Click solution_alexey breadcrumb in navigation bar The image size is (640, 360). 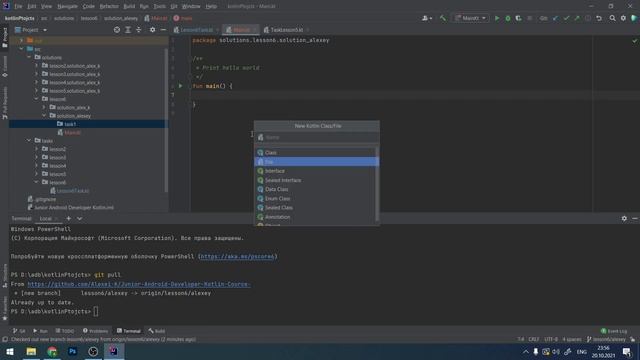(121, 18)
